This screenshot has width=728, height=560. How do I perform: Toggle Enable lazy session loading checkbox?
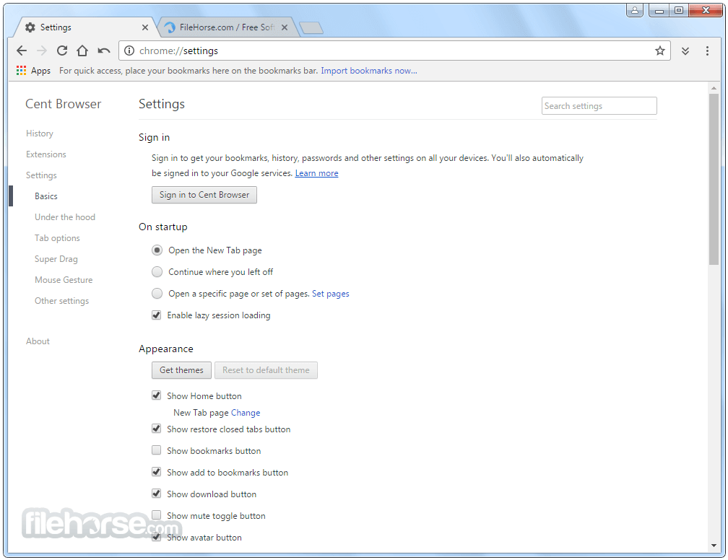(157, 315)
